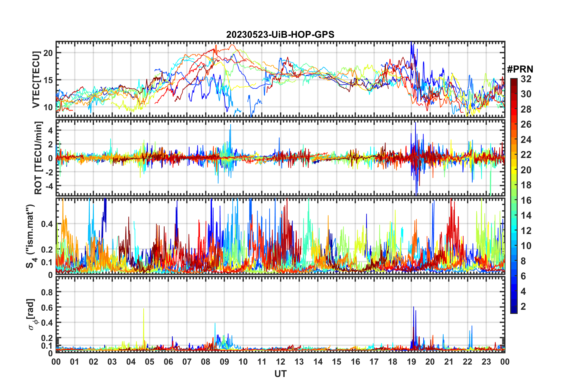Click the 19 hour tick label on UT axis
The width and height of the screenshot is (561, 392).
click(x=411, y=362)
